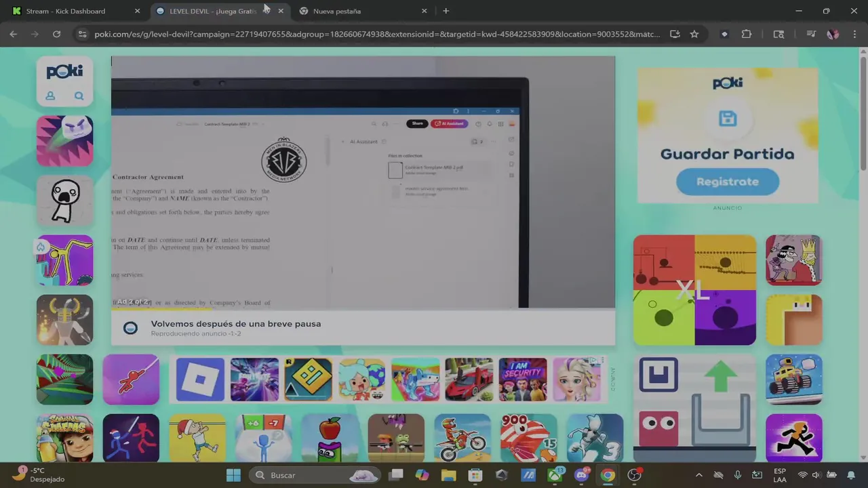Open Xbox app from the taskbar
Viewport: 868px width, 488px height.
(555, 475)
